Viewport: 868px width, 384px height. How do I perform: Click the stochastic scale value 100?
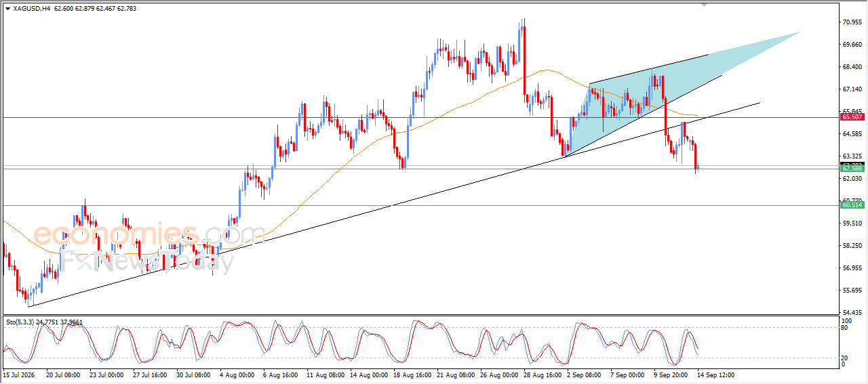(x=846, y=320)
